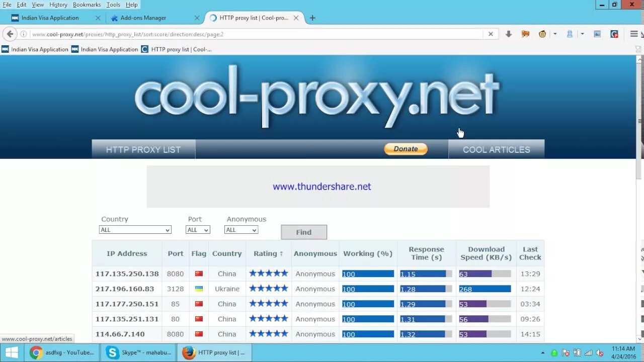The image size is (644, 362).
Task: Open first Indian Visa Application bookmark
Action: 35,49
